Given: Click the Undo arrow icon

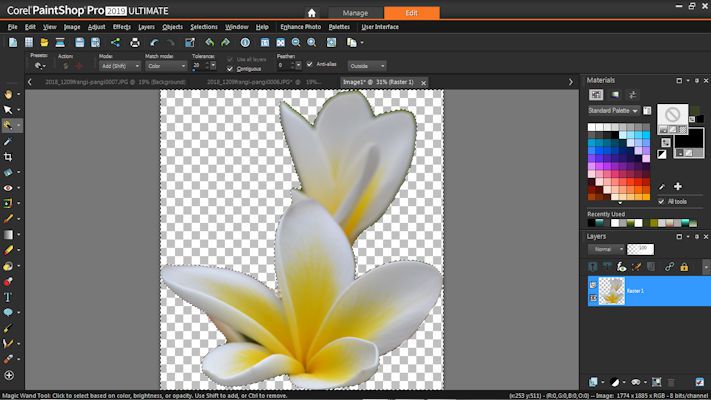Looking at the screenshot, I should tap(154, 42).
